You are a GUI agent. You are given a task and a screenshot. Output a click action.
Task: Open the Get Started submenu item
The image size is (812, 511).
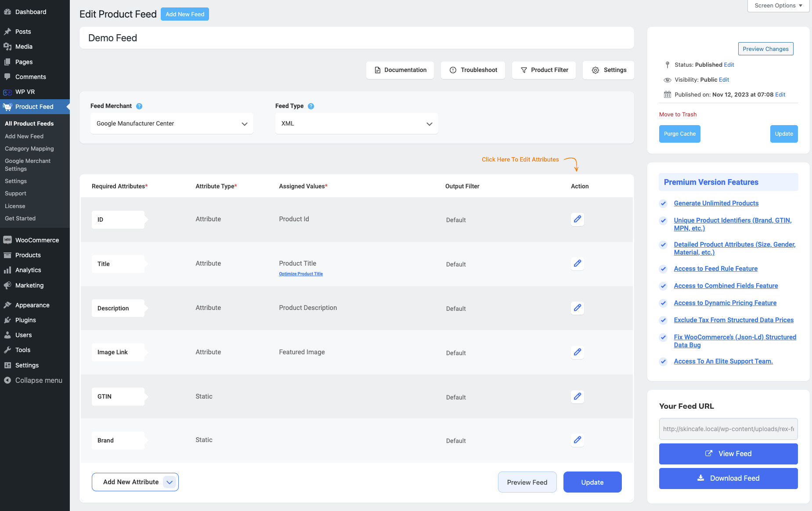[20, 219]
